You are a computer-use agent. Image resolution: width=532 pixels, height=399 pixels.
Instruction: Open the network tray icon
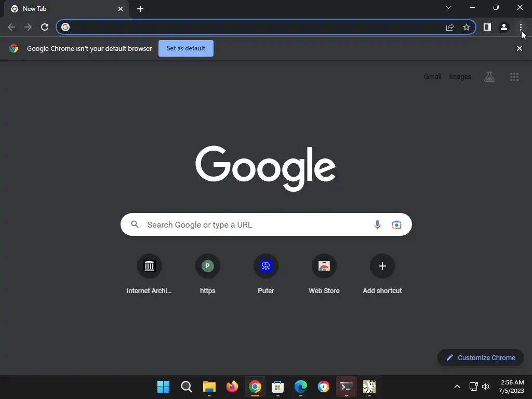473,387
